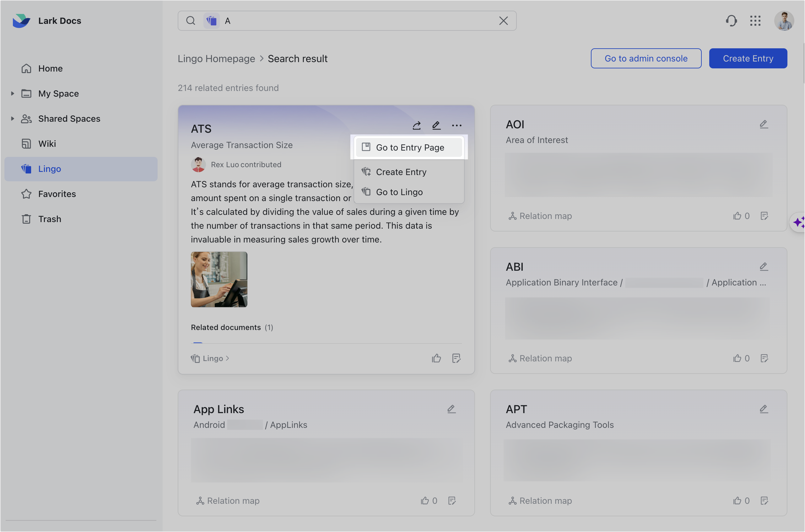Edit the AOI entry with pencil icon
The image size is (805, 532).
click(x=764, y=124)
